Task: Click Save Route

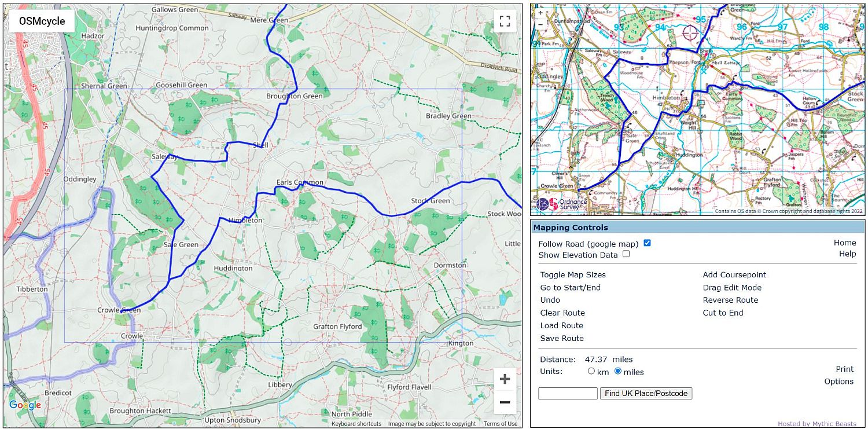Action: tap(561, 339)
